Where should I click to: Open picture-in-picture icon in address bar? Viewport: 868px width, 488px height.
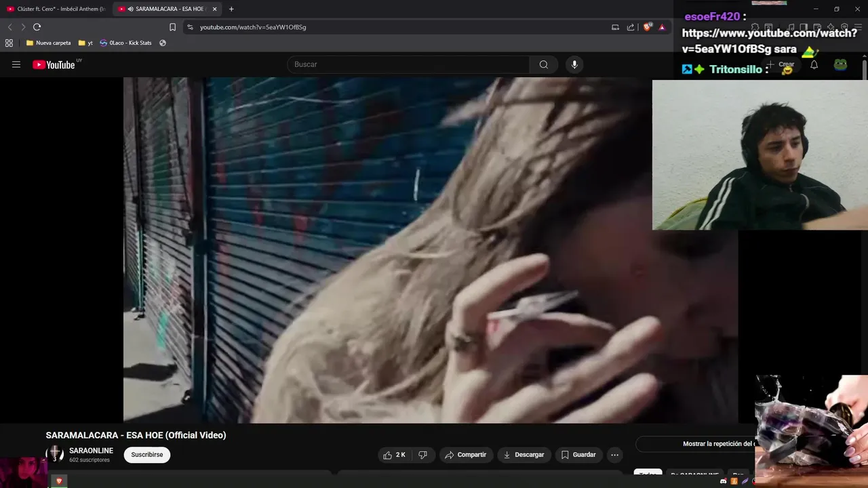615,27
